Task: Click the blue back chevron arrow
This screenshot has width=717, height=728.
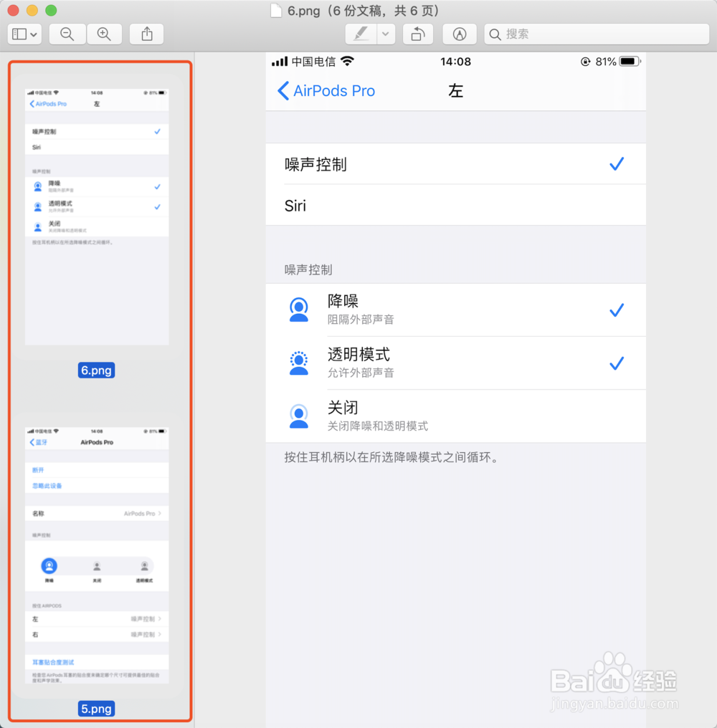Action: tap(283, 90)
